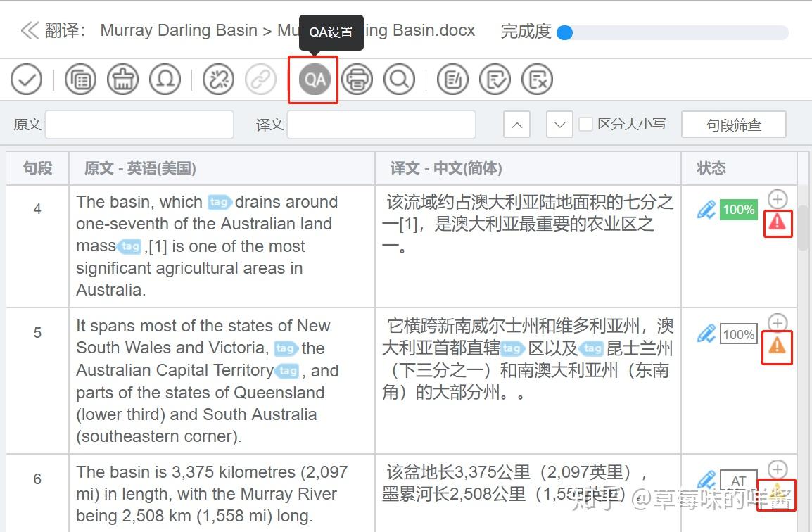812x532 pixels.
Task: Click the reject document icon on the toolbar
Action: point(537,79)
